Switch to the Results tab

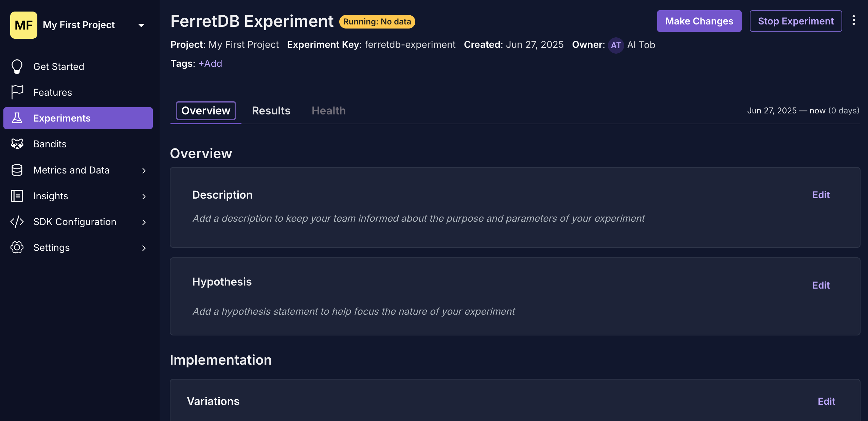(271, 111)
